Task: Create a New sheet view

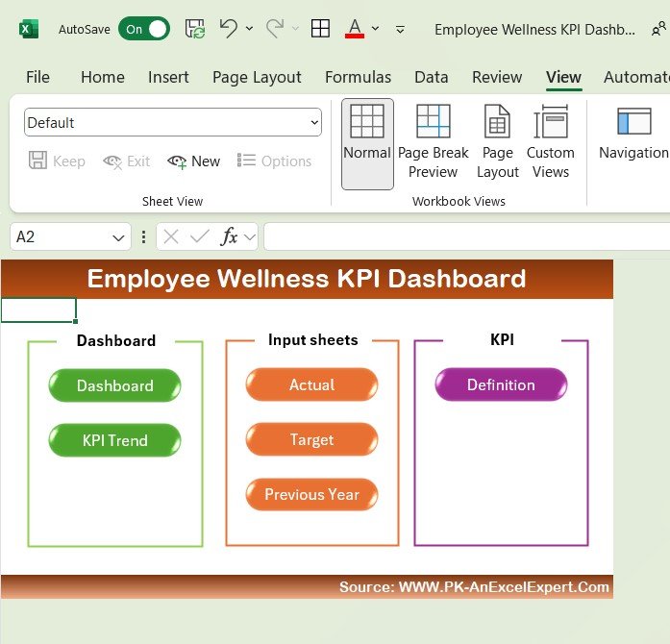Action: (x=194, y=161)
